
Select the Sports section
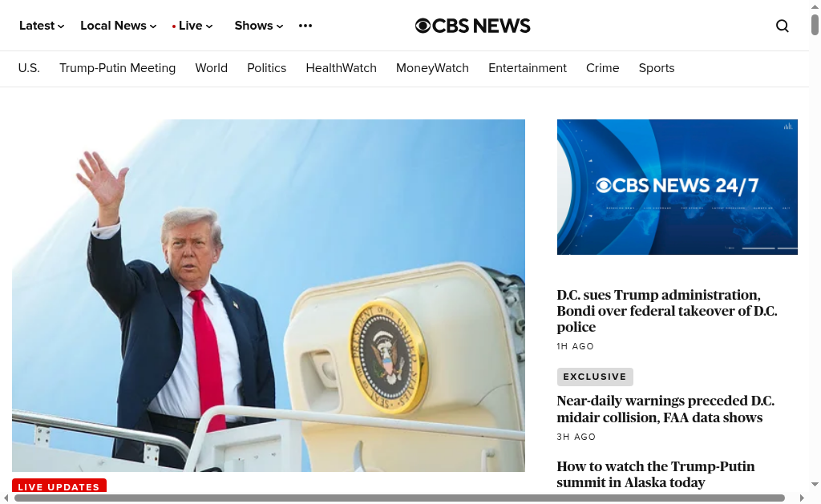(657, 68)
